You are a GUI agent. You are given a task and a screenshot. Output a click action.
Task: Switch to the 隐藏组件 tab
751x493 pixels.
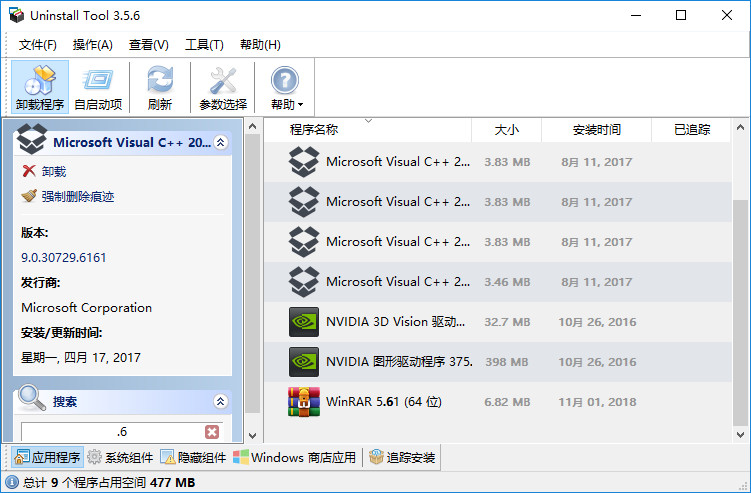point(193,457)
